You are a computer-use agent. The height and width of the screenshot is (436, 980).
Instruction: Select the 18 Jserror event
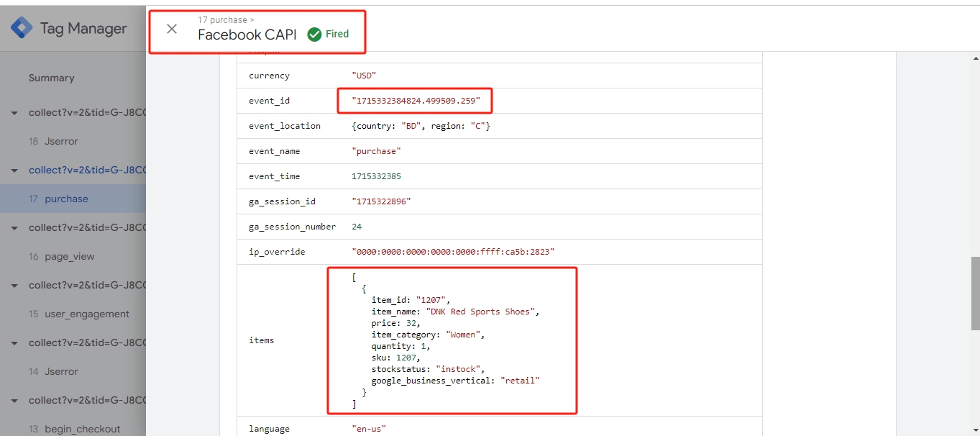pos(73,142)
